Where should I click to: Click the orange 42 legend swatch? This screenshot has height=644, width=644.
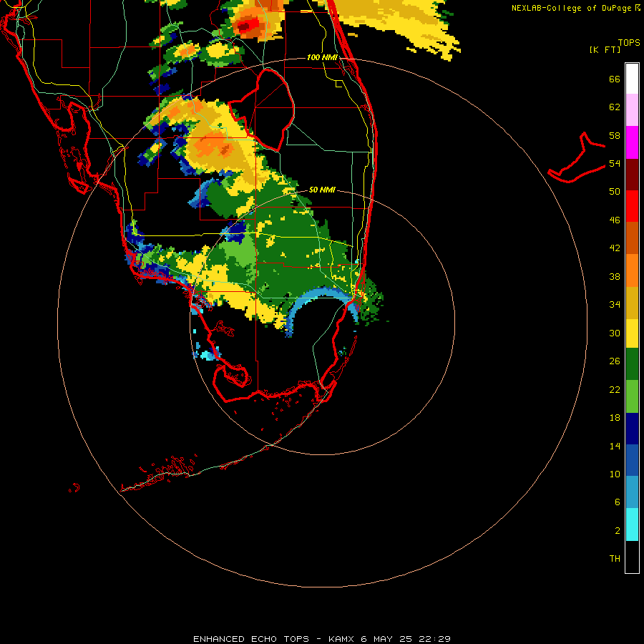[632, 270]
